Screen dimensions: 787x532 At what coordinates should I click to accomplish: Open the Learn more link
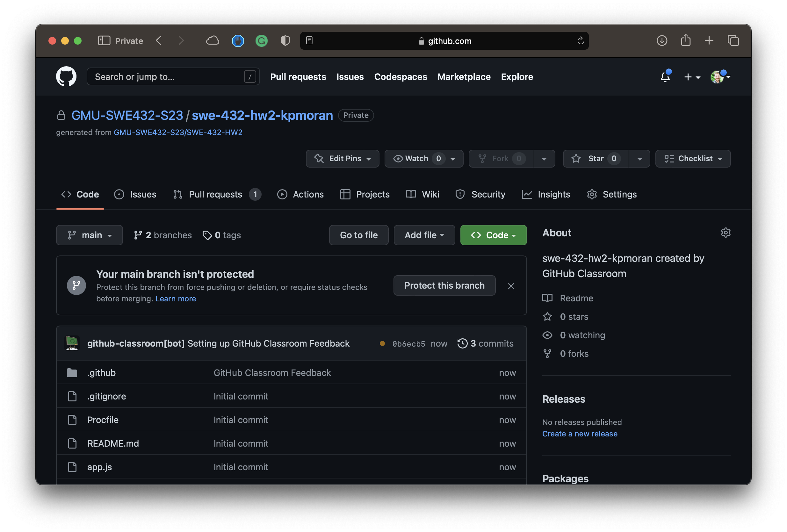(176, 299)
